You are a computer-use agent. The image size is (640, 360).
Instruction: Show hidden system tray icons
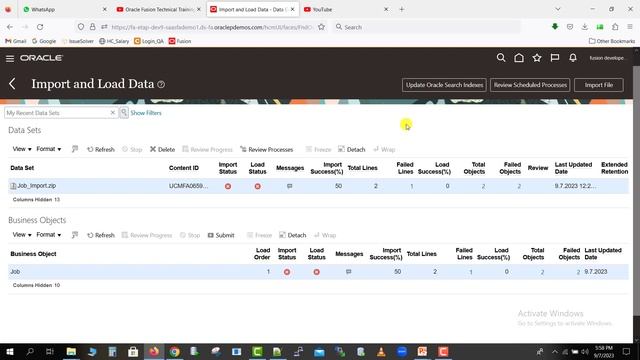[554, 351]
